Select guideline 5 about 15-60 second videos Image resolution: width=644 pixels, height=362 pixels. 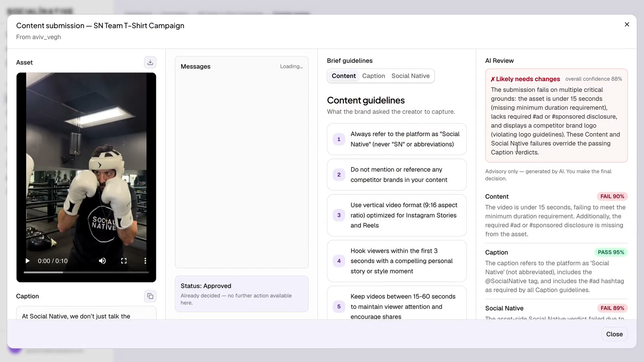click(x=396, y=303)
